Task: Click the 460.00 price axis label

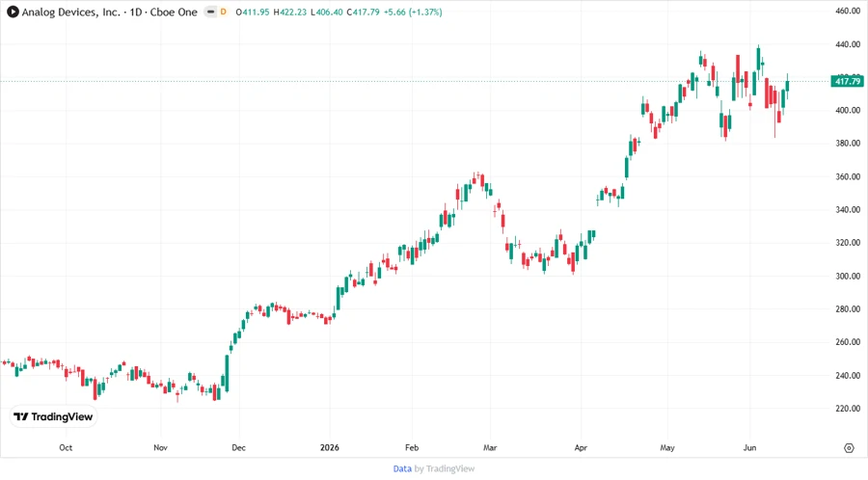Action: (x=848, y=11)
